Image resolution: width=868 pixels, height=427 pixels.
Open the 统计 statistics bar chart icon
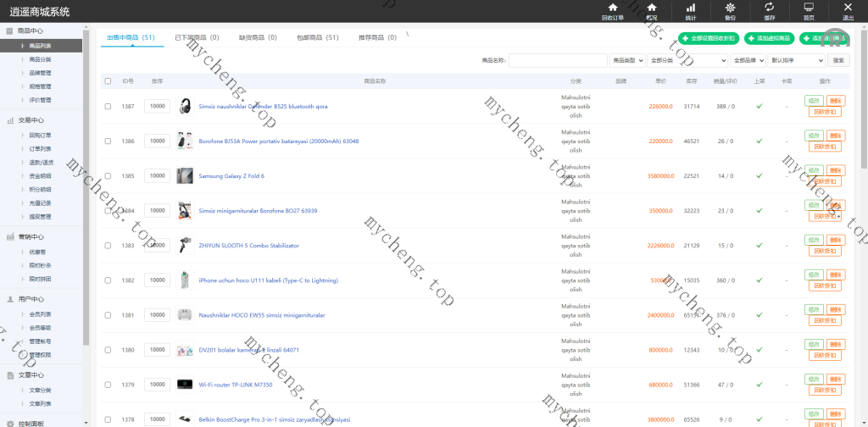691,8
